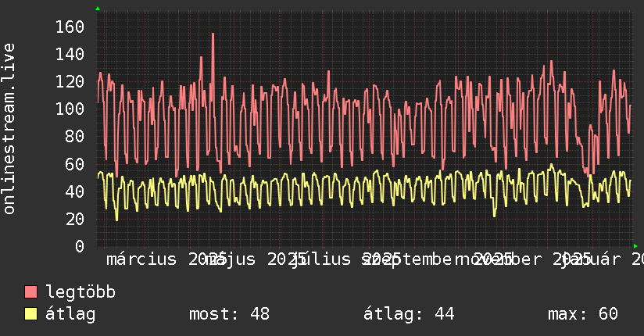Viewport: 644px width, 336px height.
Task: Click the 160 y-axis value
Action: 70,27
